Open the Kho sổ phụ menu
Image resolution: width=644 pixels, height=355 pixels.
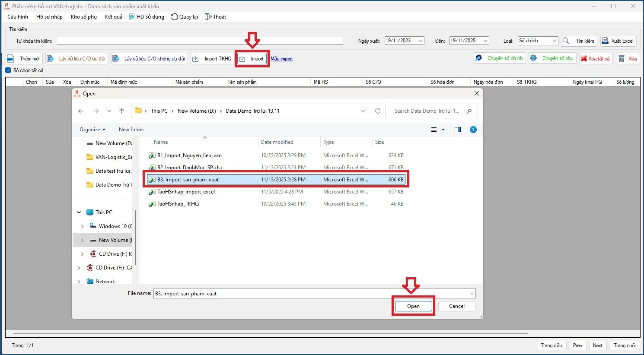pos(83,17)
